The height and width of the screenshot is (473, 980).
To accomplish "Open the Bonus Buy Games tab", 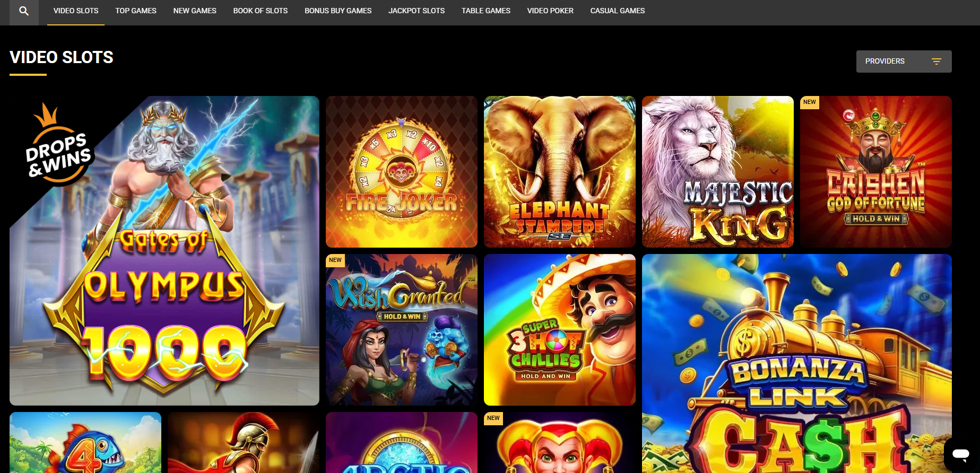I will click(338, 11).
